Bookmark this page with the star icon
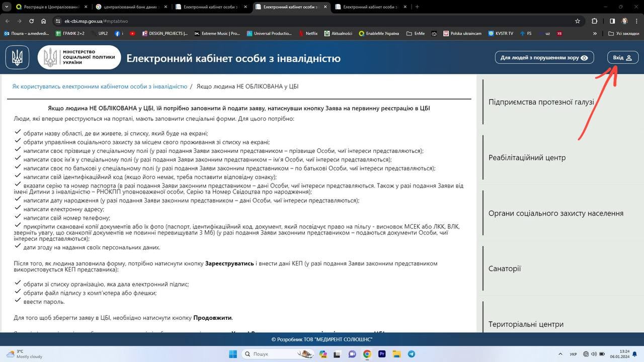Screen dimensions: 644x362 (578, 21)
